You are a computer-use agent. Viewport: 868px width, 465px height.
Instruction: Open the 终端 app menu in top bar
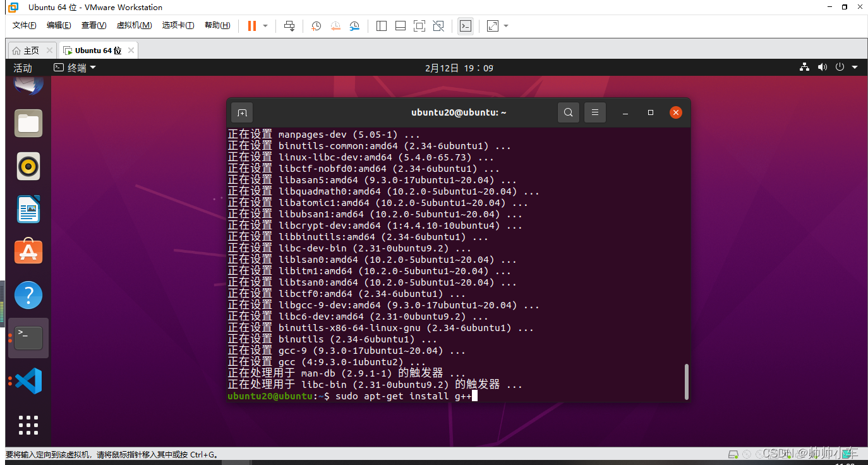(75, 68)
